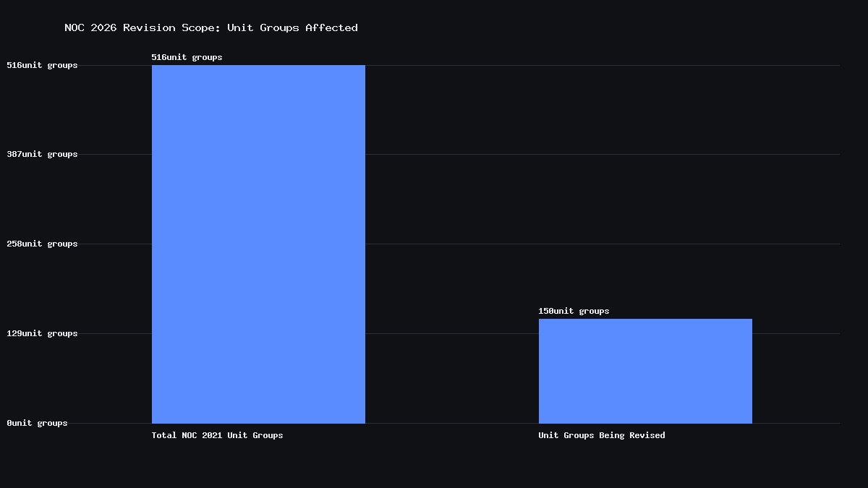Click the 0unit groups axis label

37,423
